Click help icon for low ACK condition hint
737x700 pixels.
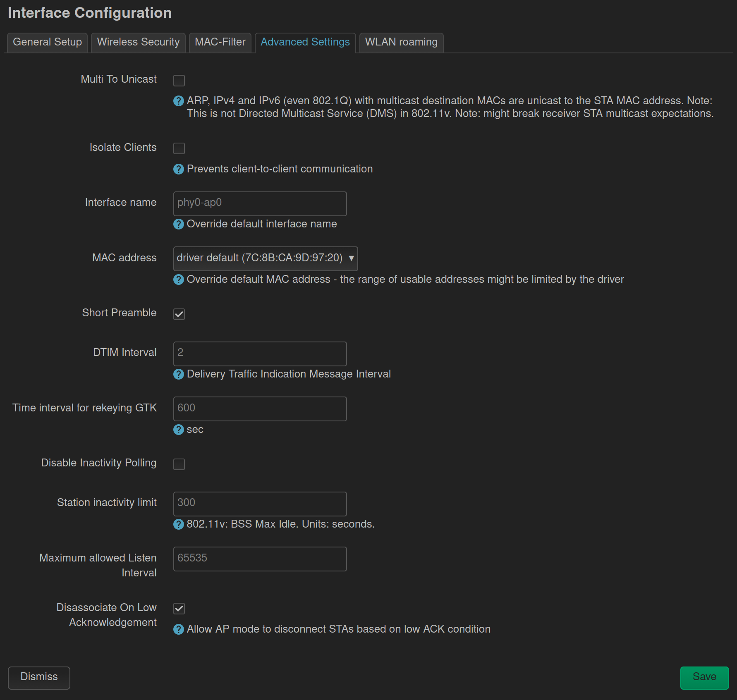tap(178, 629)
